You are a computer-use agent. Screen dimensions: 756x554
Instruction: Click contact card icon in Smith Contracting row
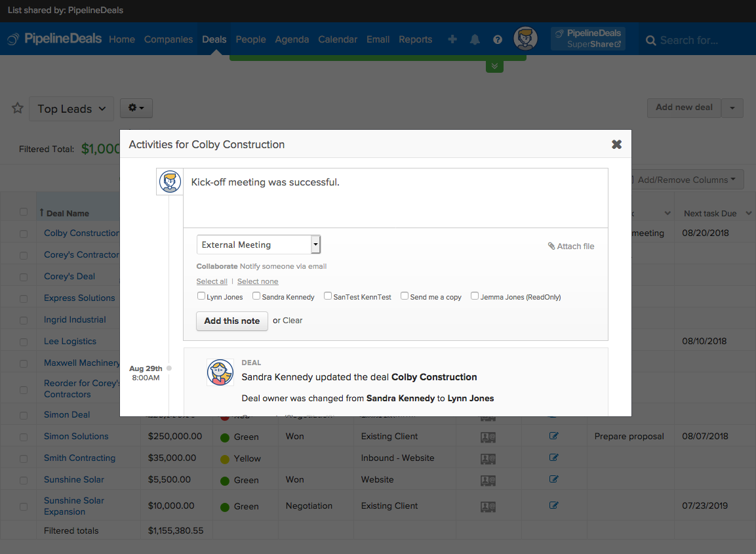pos(488,459)
